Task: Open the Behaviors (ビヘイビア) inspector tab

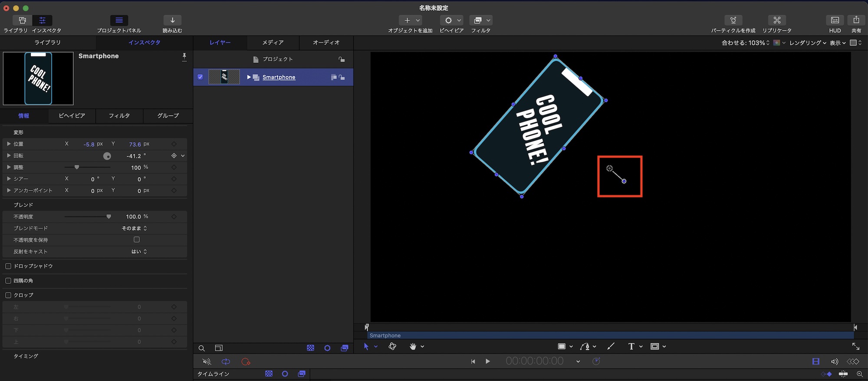Action: pos(72,116)
